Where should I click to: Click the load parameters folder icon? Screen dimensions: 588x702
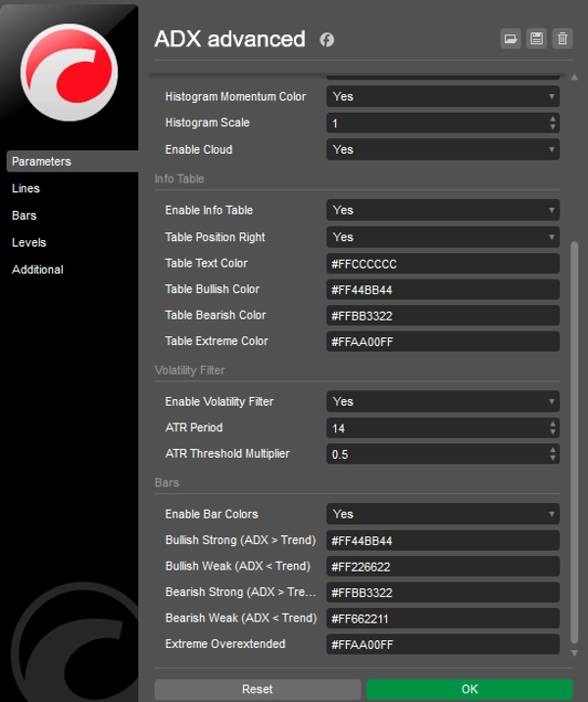511,38
